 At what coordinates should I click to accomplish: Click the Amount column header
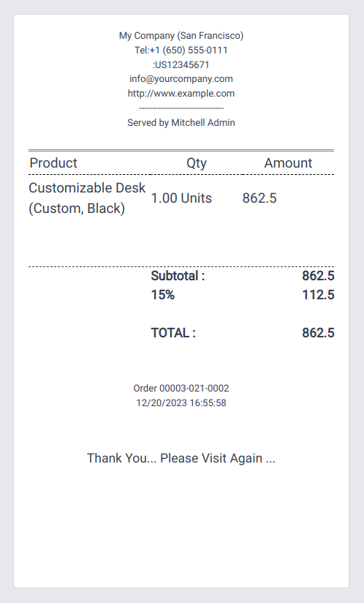[x=288, y=163]
